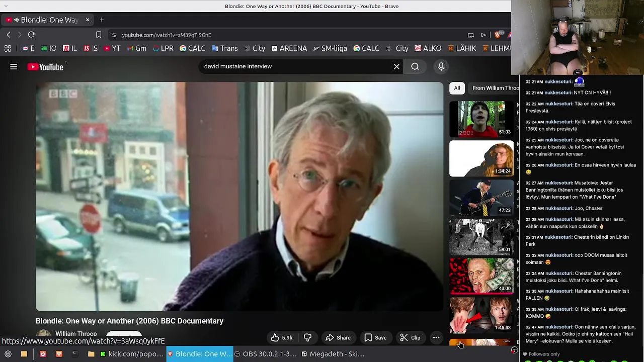Click the magnifier search button
The height and width of the screenshot is (362, 644).
coord(415,66)
